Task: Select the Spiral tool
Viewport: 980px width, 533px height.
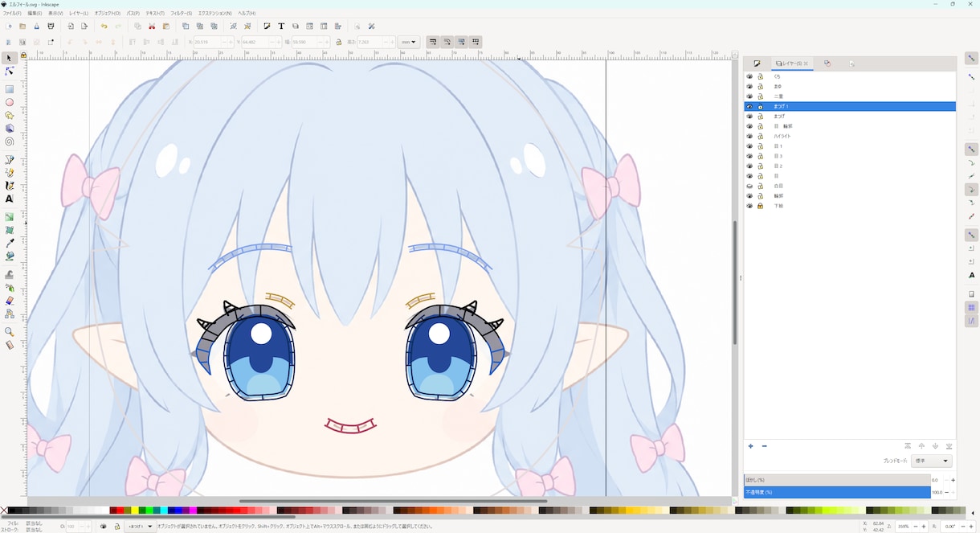Action: 10,141
